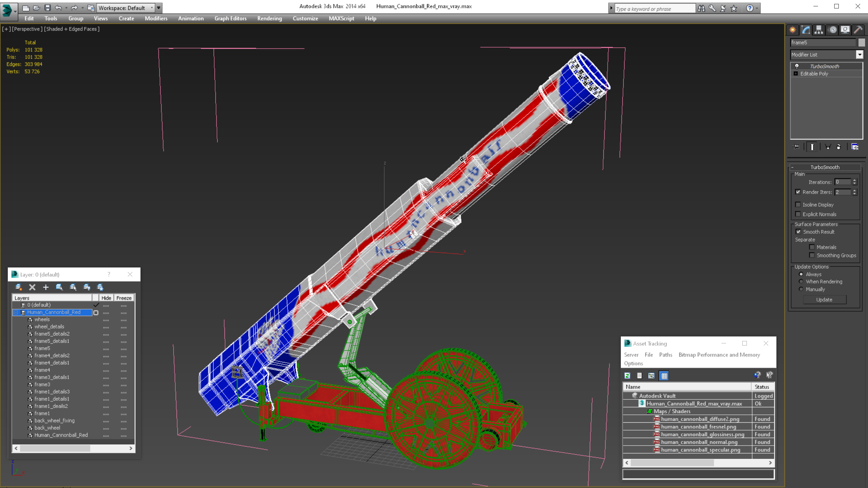The height and width of the screenshot is (488, 868).
Task: Open the Graph Editors menu
Action: 231,18
